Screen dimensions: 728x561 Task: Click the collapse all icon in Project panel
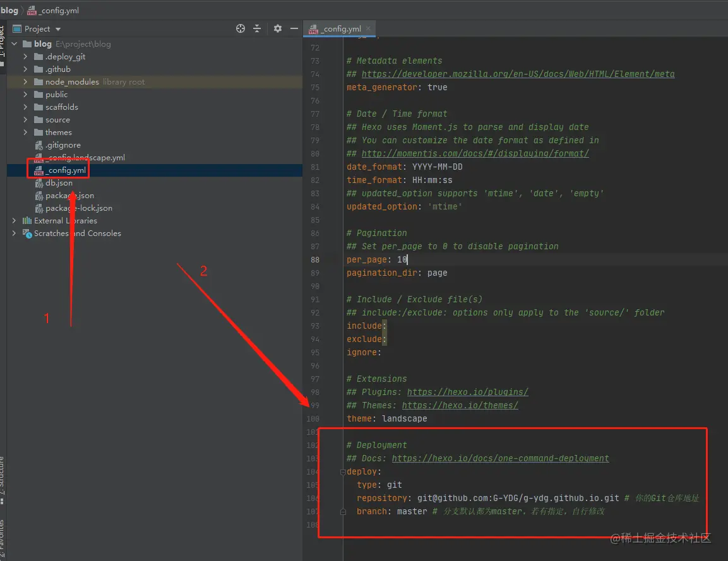(257, 29)
